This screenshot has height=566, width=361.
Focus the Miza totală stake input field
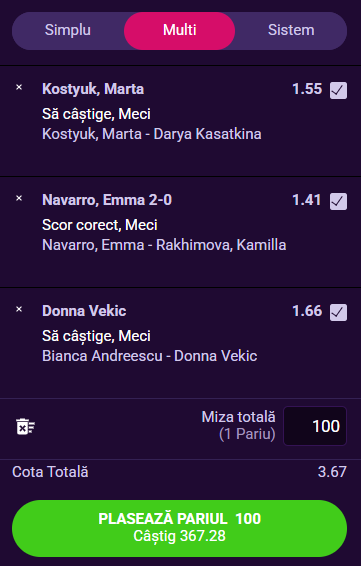click(315, 426)
